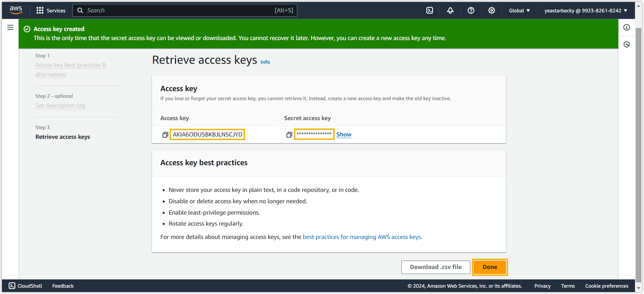Open the info panel icon on right

[x=627, y=27]
